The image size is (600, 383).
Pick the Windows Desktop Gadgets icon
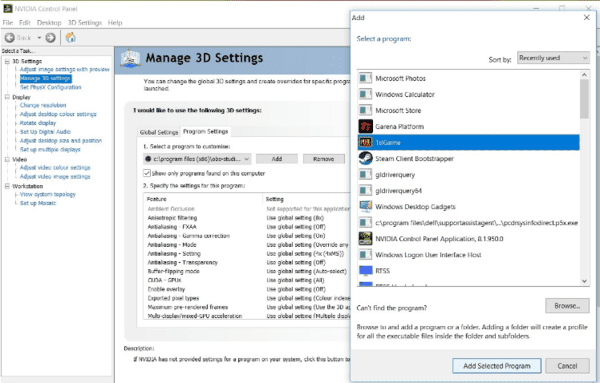(x=365, y=207)
